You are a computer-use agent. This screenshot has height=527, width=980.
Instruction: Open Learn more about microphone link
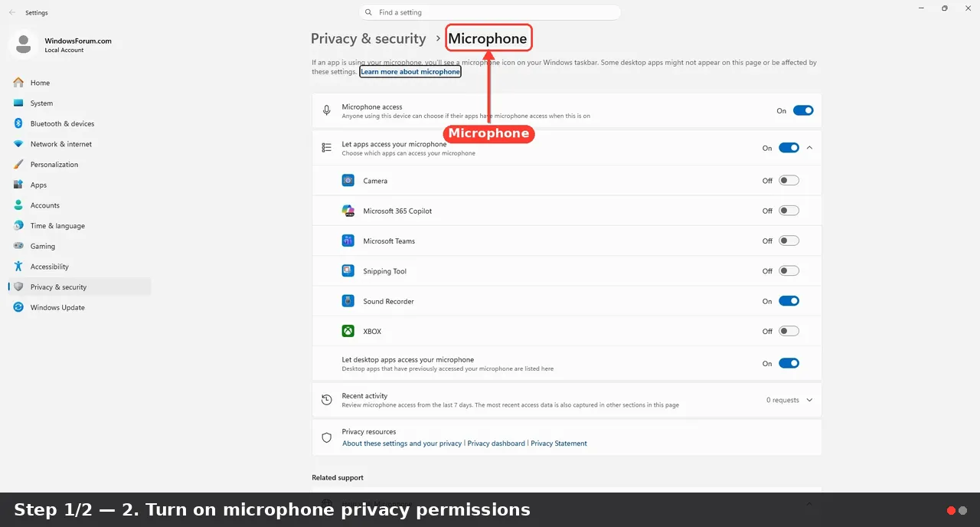coord(410,71)
